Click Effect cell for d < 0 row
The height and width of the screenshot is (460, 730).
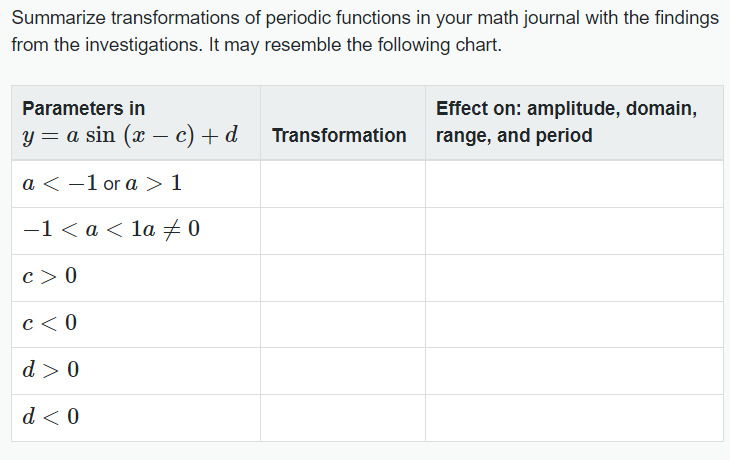point(574,417)
